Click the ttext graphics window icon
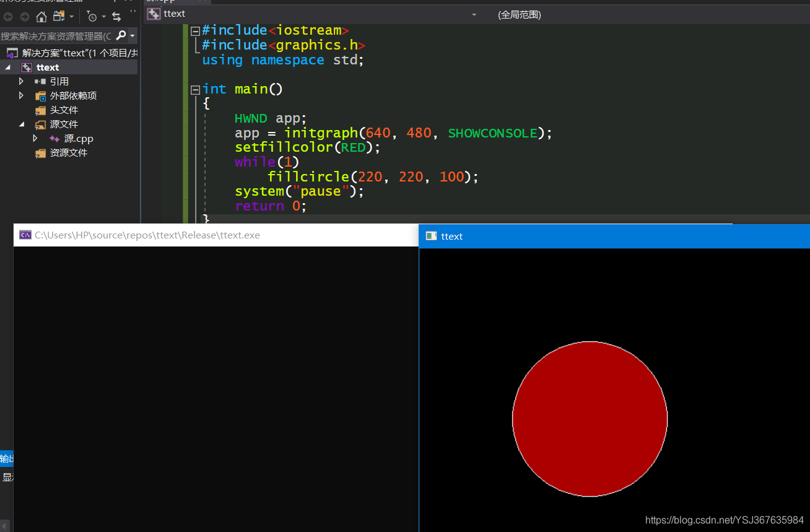The width and height of the screenshot is (810, 532). click(x=431, y=236)
